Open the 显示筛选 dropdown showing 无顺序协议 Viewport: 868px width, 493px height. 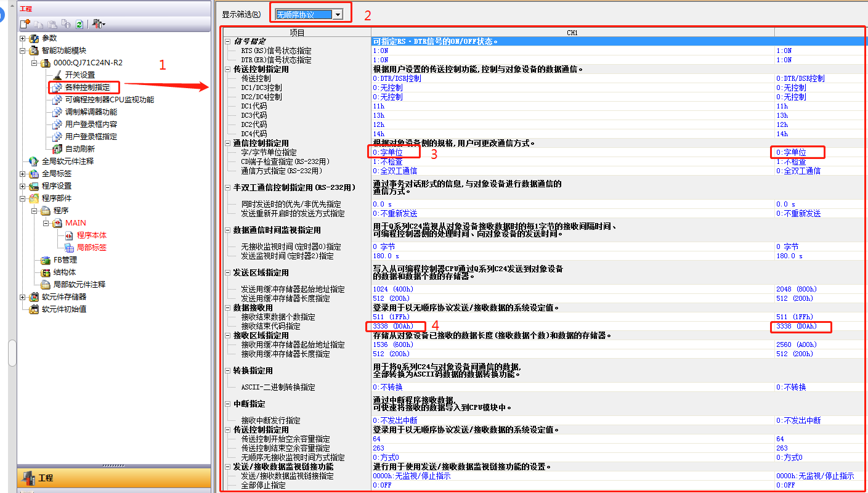[338, 14]
